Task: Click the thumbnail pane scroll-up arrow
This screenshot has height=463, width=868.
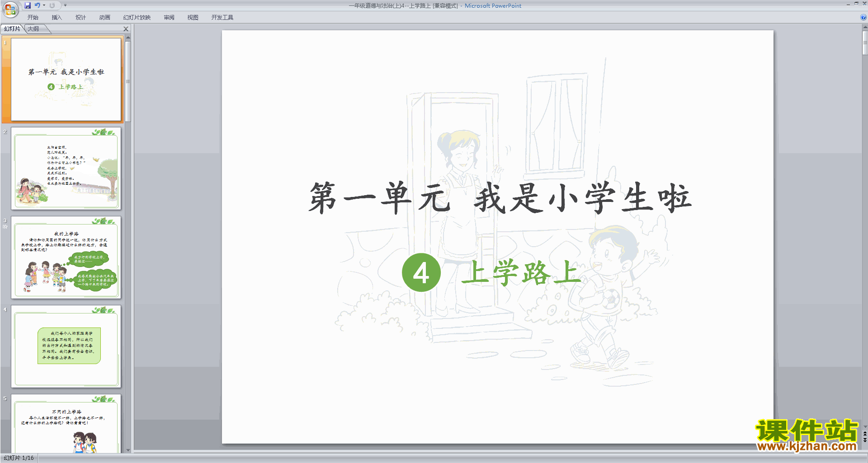Action: [x=128, y=38]
